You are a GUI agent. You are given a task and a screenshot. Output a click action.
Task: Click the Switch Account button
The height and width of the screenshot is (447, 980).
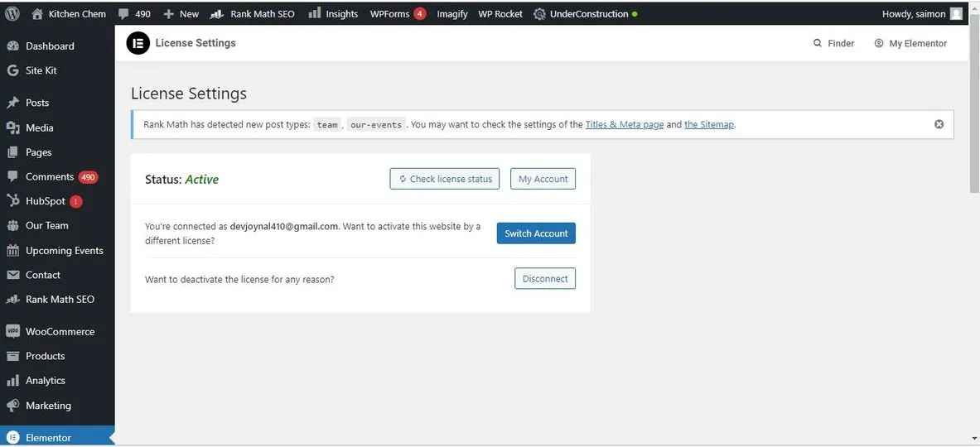(x=536, y=233)
